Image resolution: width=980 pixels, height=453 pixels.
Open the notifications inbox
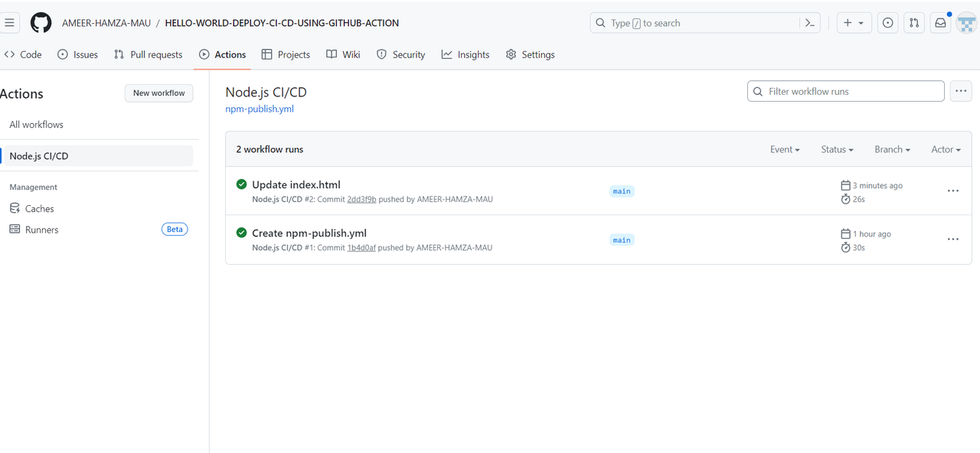(940, 23)
